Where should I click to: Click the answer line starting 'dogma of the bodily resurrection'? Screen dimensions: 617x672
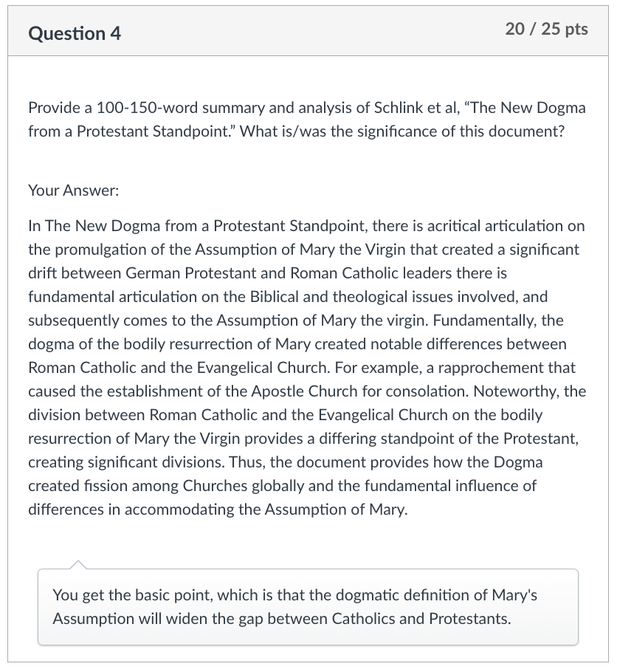click(x=297, y=343)
